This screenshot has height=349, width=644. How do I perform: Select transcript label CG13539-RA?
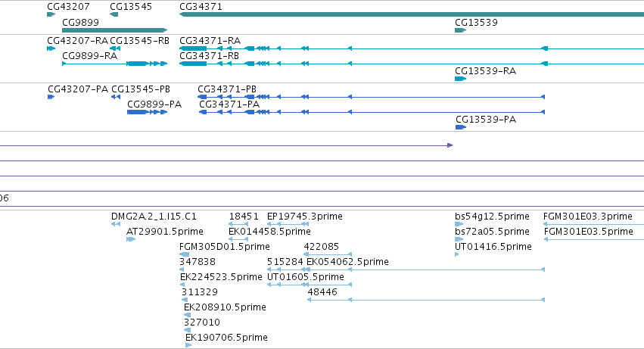(486, 70)
